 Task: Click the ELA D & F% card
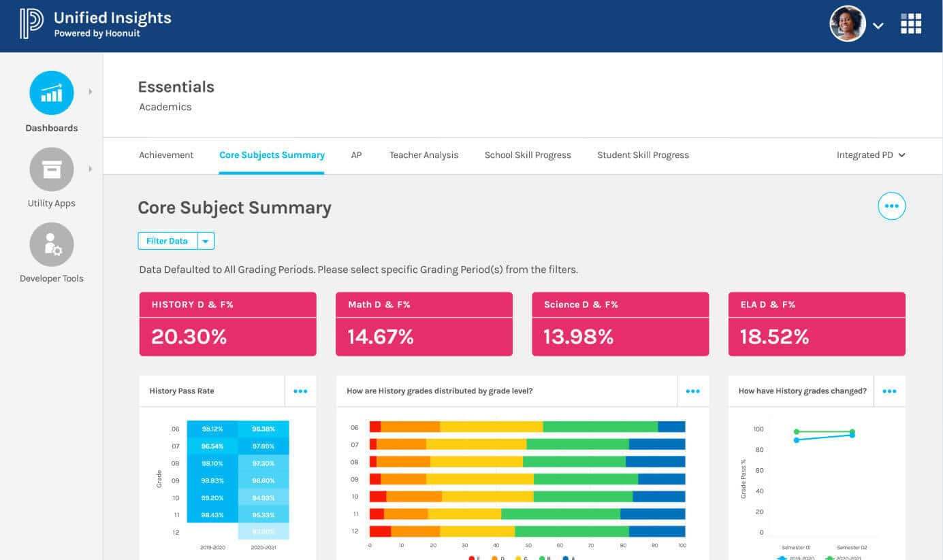[x=816, y=324]
